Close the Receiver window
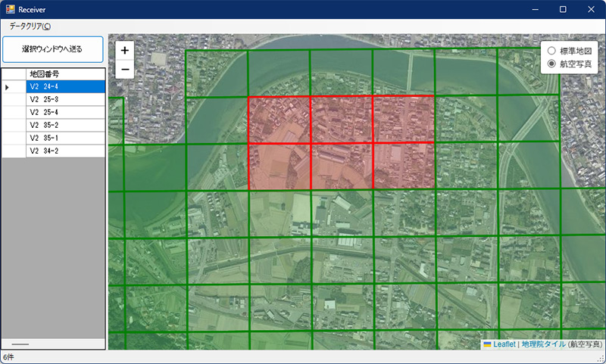This screenshot has height=364, width=606. point(591,9)
